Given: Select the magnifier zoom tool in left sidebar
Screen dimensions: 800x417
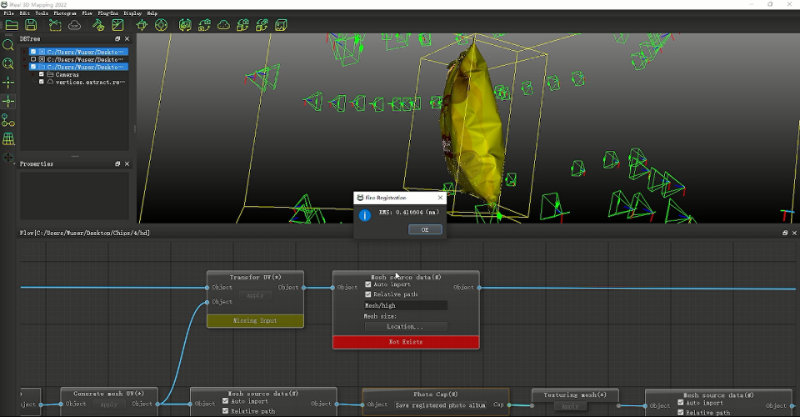Looking at the screenshot, I should (8, 45).
